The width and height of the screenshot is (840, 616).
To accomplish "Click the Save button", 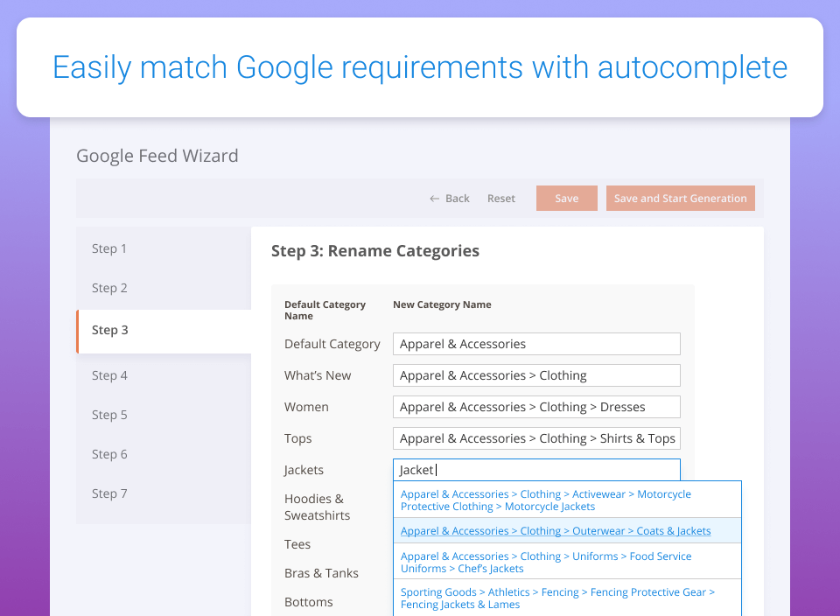I will [x=567, y=199].
